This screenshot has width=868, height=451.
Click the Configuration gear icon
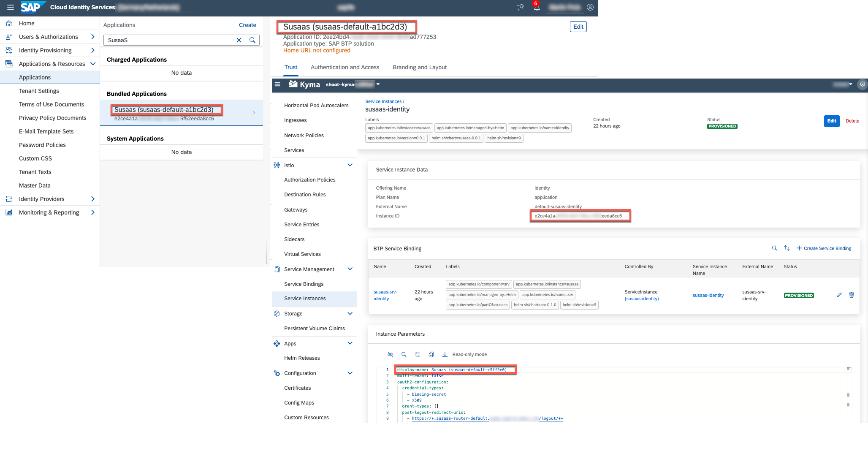point(277,373)
